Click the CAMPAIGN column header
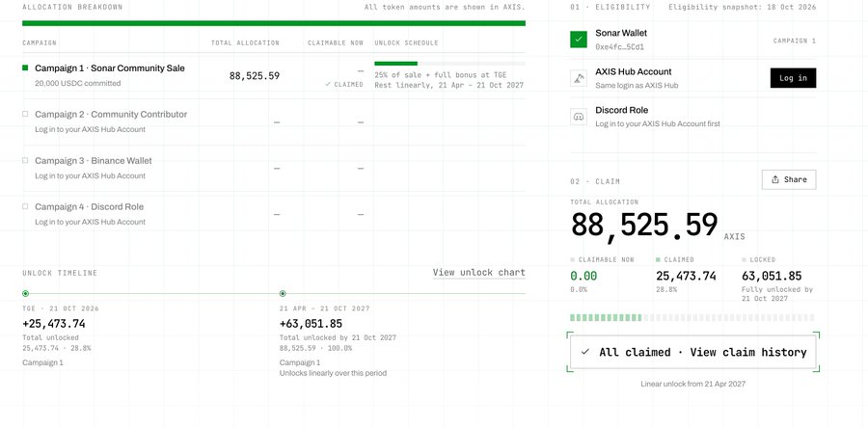The height and width of the screenshot is (428, 868). pyautogui.click(x=40, y=43)
